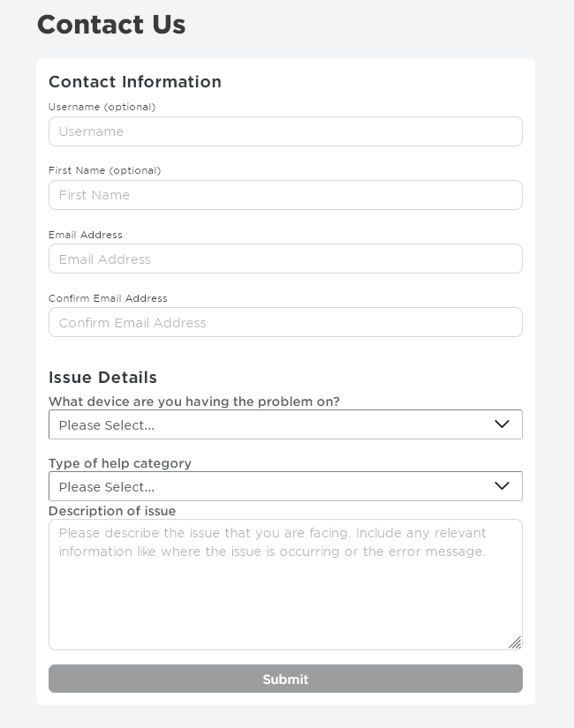The width and height of the screenshot is (574, 728).
Task: Click the 'Contact Information' section heading
Action: tap(135, 82)
